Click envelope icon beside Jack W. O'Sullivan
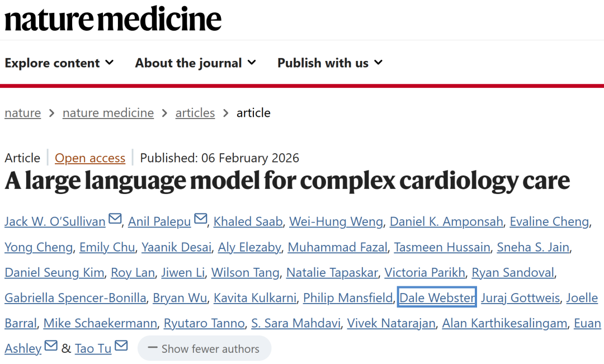This screenshot has height=364, width=604. 115,219
